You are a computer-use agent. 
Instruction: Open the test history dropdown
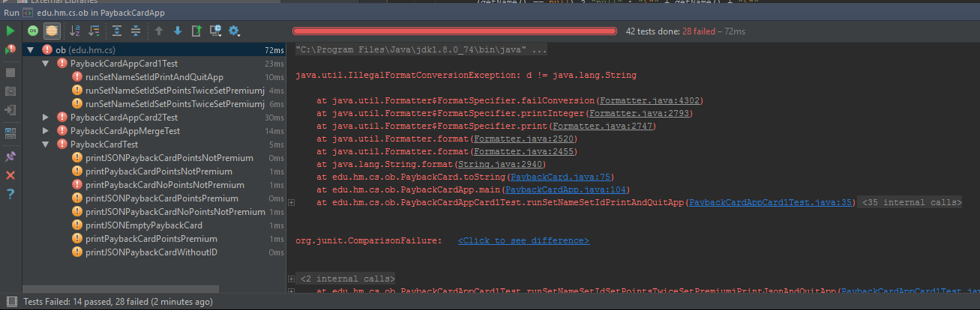click(215, 31)
